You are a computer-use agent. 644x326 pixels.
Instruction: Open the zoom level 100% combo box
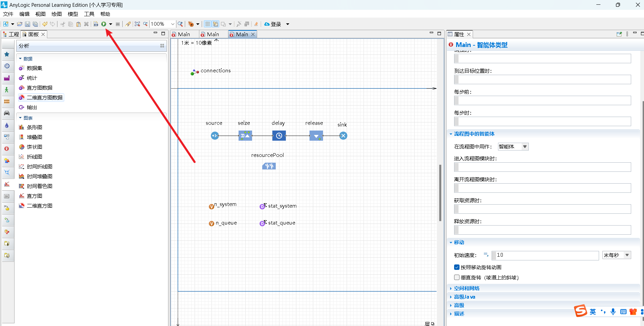tap(163, 24)
